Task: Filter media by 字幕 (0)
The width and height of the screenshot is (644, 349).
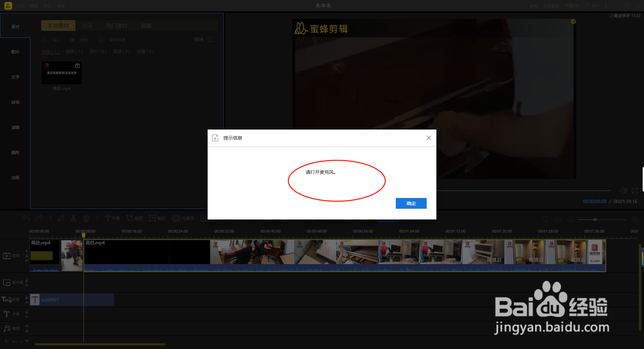Action: click(146, 52)
